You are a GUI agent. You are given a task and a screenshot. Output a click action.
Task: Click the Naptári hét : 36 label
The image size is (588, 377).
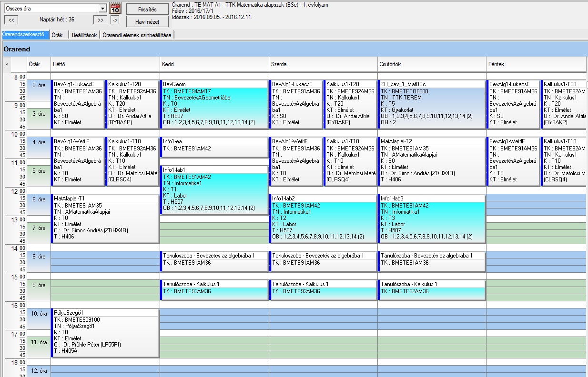(x=57, y=20)
